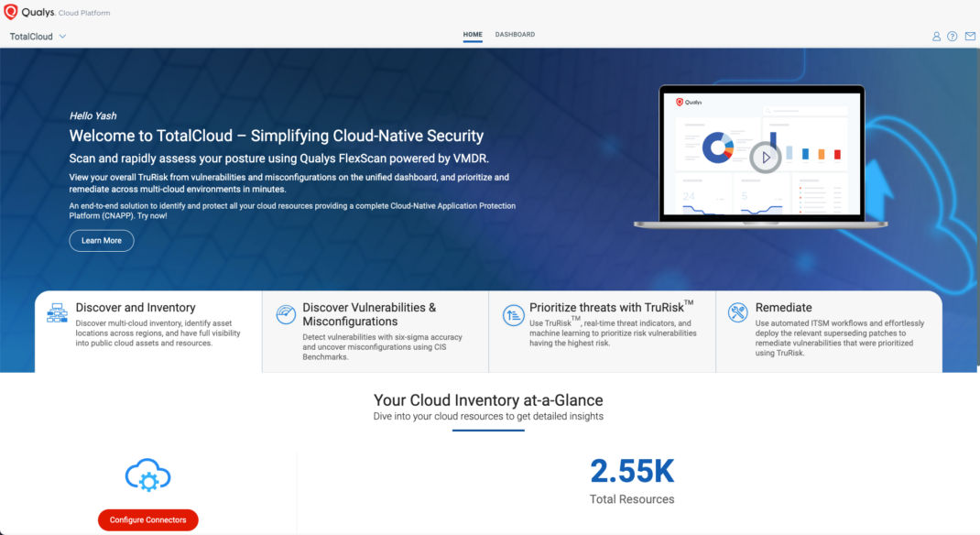The width and height of the screenshot is (980, 535).
Task: Click the Qualys logo icon
Action: (x=13, y=13)
